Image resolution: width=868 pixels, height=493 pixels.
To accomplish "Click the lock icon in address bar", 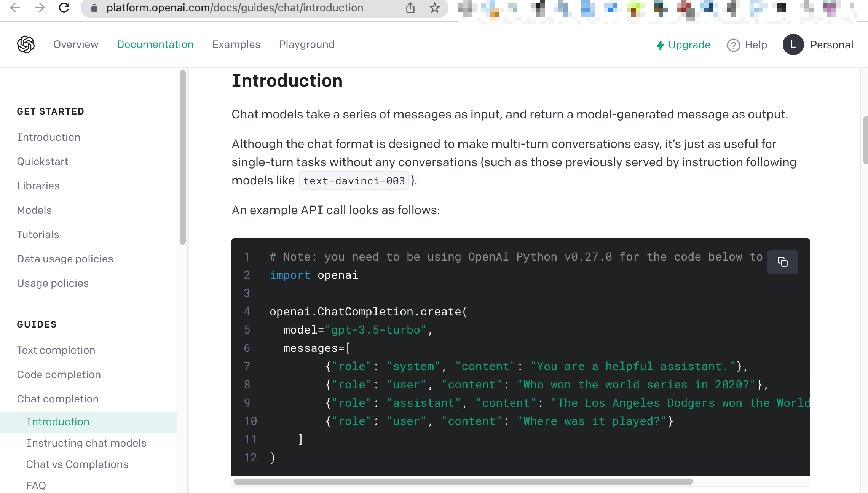I will point(95,8).
